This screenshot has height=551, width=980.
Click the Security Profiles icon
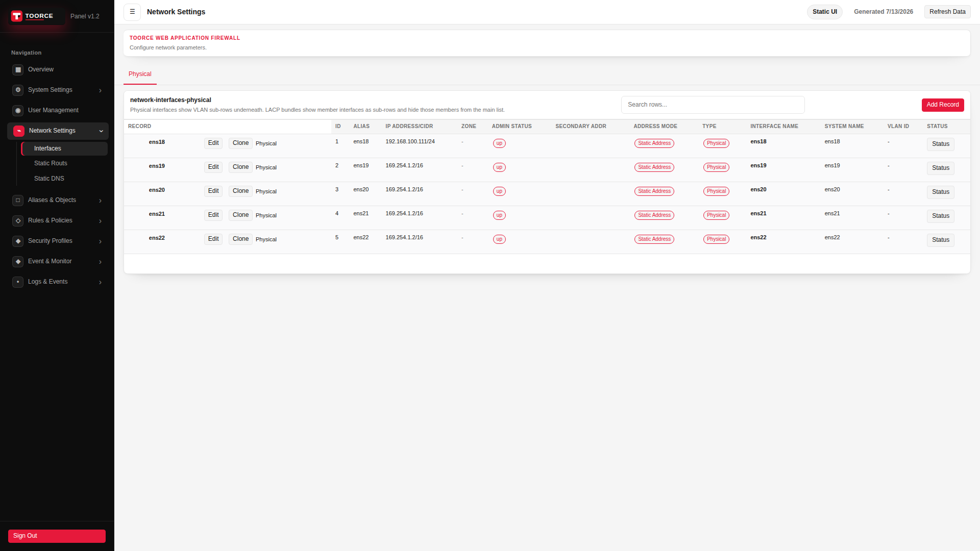pyautogui.click(x=18, y=241)
